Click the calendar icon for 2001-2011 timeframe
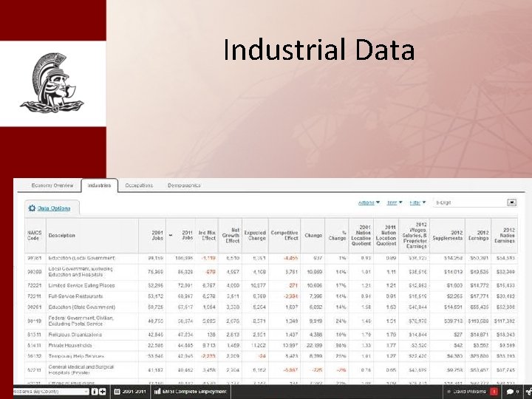This screenshot has height=399, width=532. point(117,392)
